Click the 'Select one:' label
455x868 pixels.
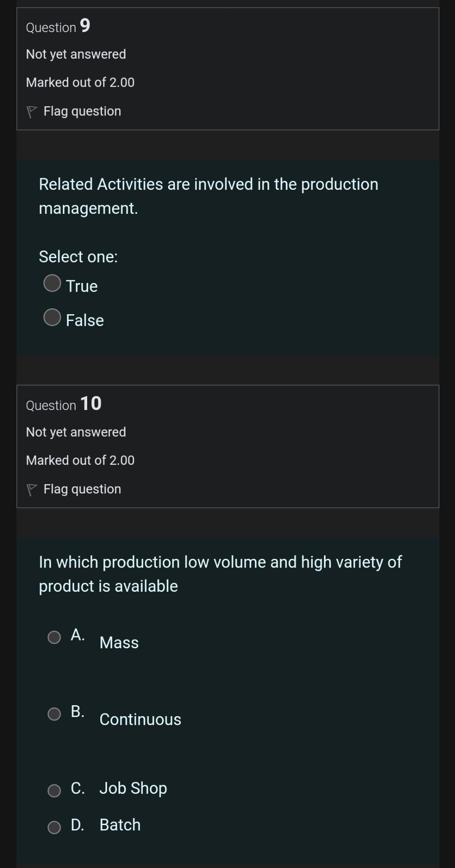pyautogui.click(x=78, y=256)
